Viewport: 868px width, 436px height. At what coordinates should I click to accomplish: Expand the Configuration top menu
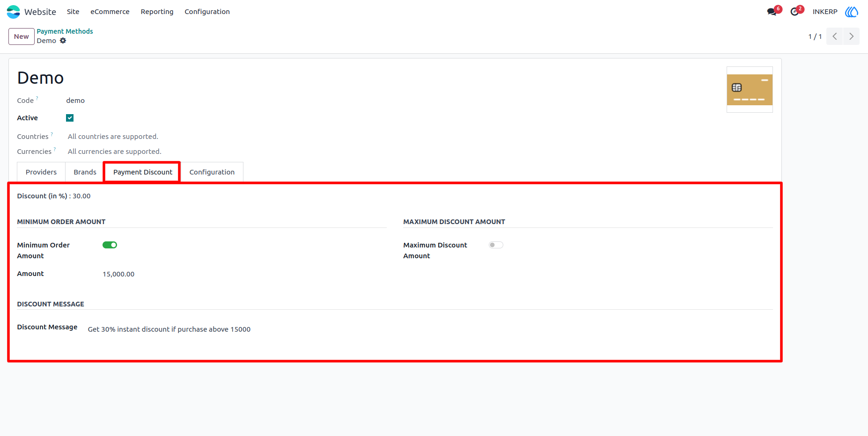pyautogui.click(x=207, y=12)
